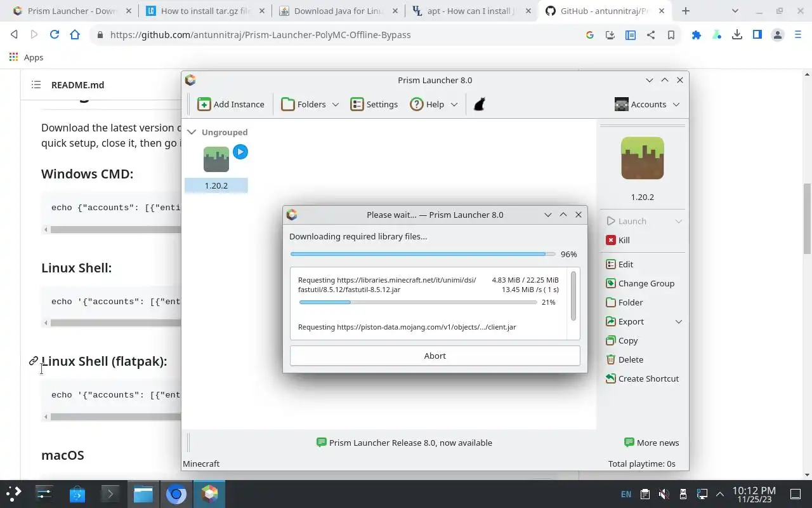Click the fastutil 21% progress bar

(x=417, y=302)
